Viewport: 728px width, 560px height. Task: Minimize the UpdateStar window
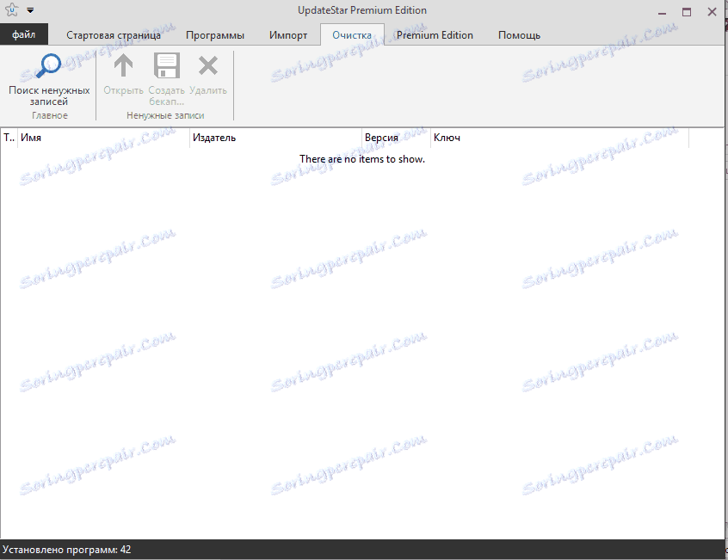[x=662, y=12]
